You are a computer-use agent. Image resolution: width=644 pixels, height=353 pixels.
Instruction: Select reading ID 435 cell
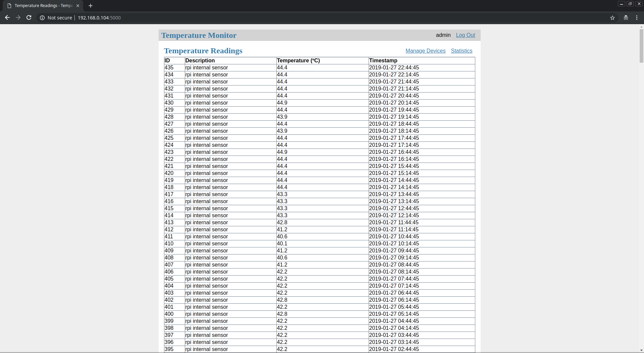[x=174, y=68]
